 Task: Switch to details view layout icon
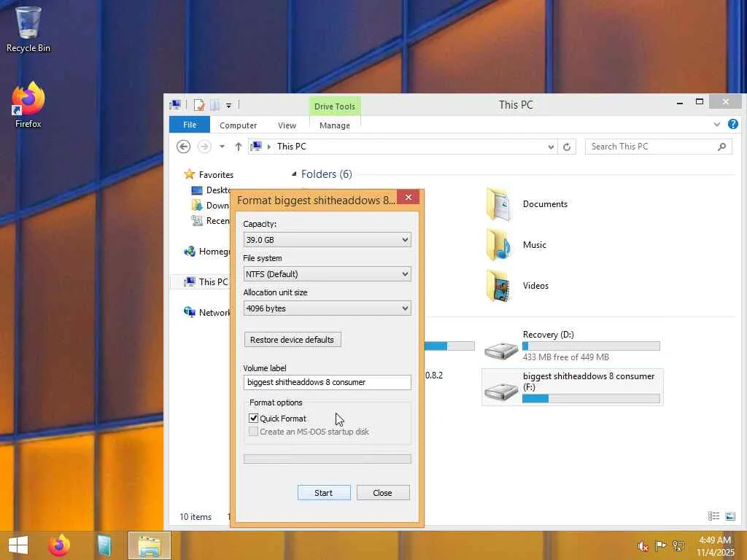click(713, 516)
